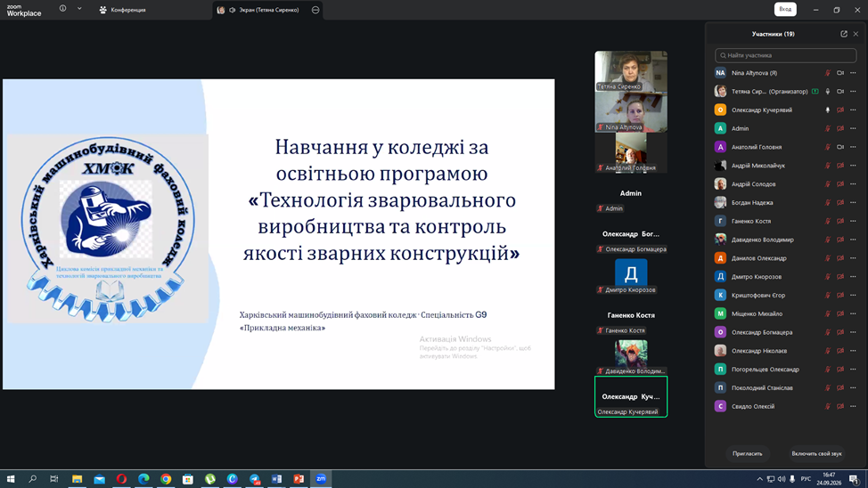Click Олександр Кучерявий's active microphone icon
868x488 pixels.
point(828,110)
